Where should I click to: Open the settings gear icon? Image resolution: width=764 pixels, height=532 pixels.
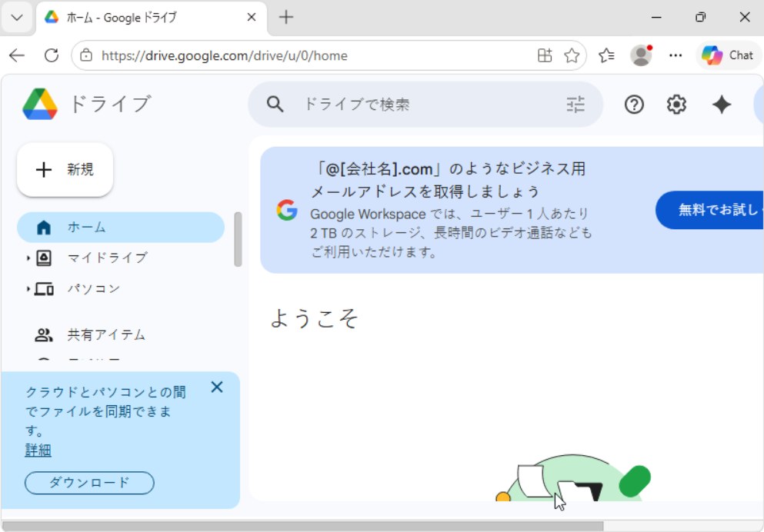tap(676, 104)
